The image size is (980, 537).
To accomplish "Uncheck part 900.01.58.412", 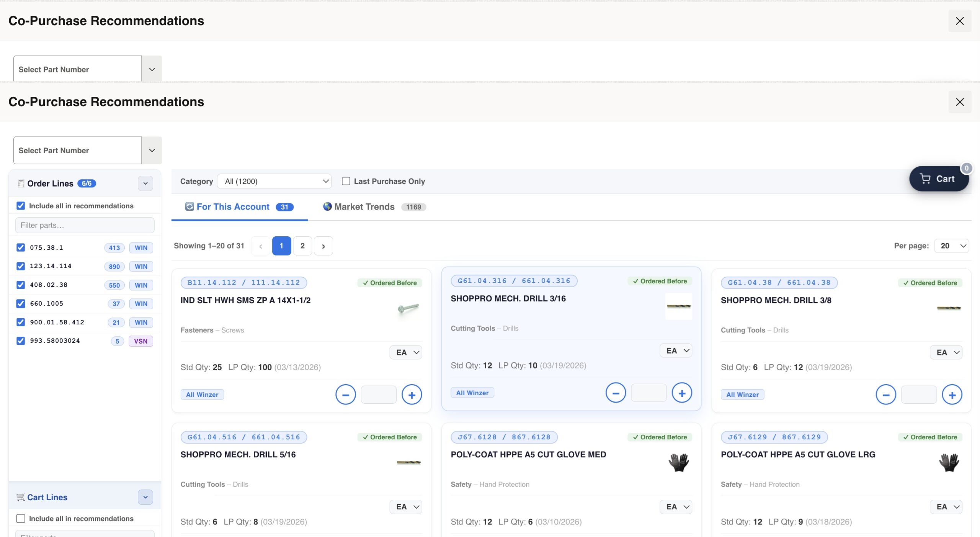I will pyautogui.click(x=21, y=322).
